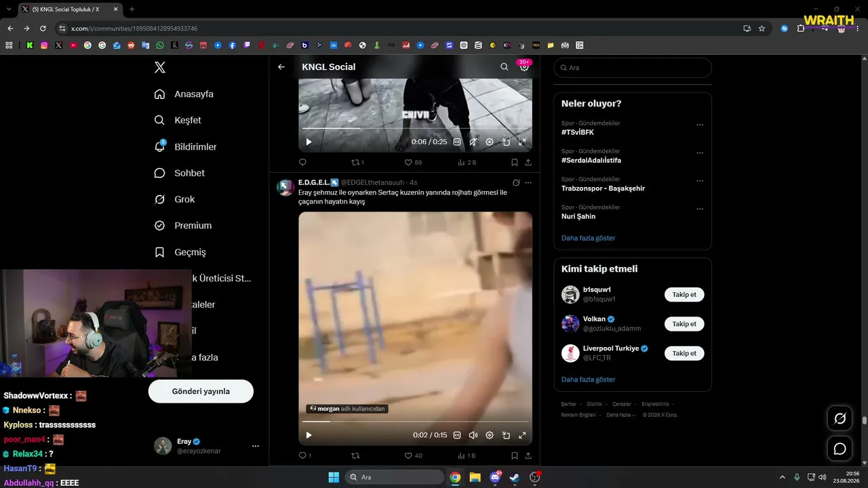
Task: Open Geçmiş bookmarks entry in the sidebar
Action: coord(180,252)
